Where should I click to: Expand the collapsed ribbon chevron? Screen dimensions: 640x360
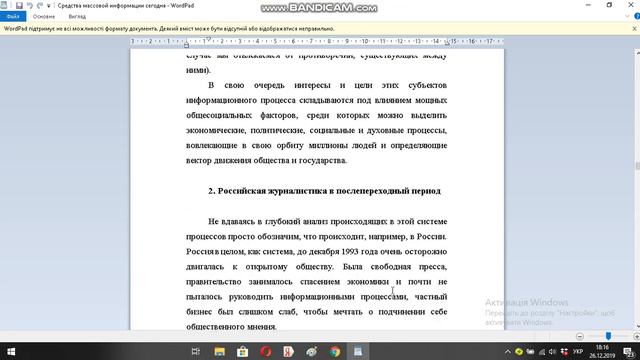pyautogui.click(x=627, y=16)
